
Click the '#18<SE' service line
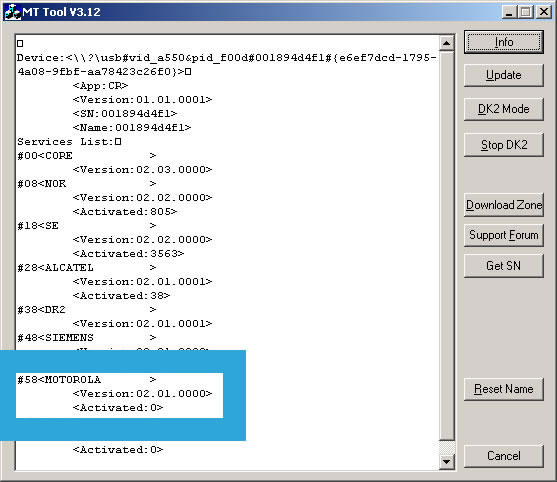pyautogui.click(x=87, y=226)
